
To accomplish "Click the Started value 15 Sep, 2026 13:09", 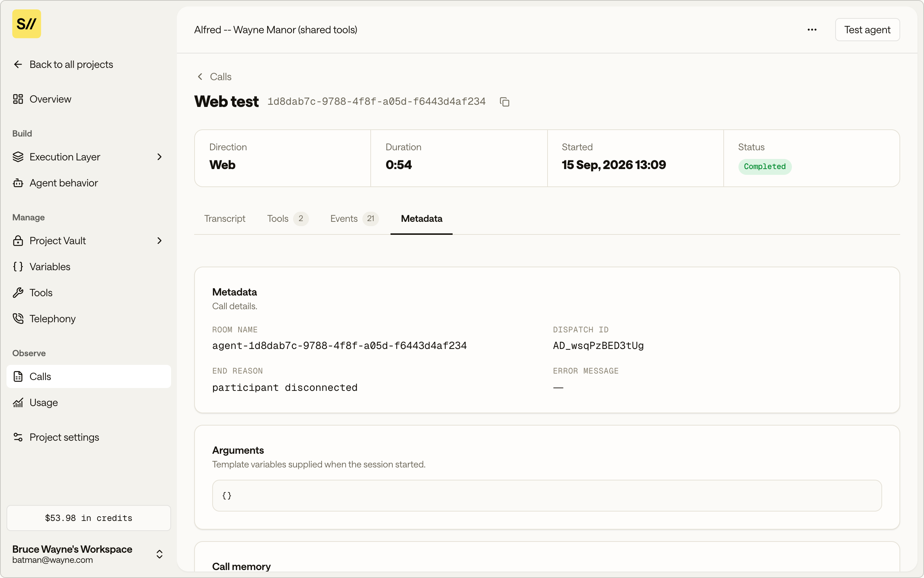I will pos(614,165).
